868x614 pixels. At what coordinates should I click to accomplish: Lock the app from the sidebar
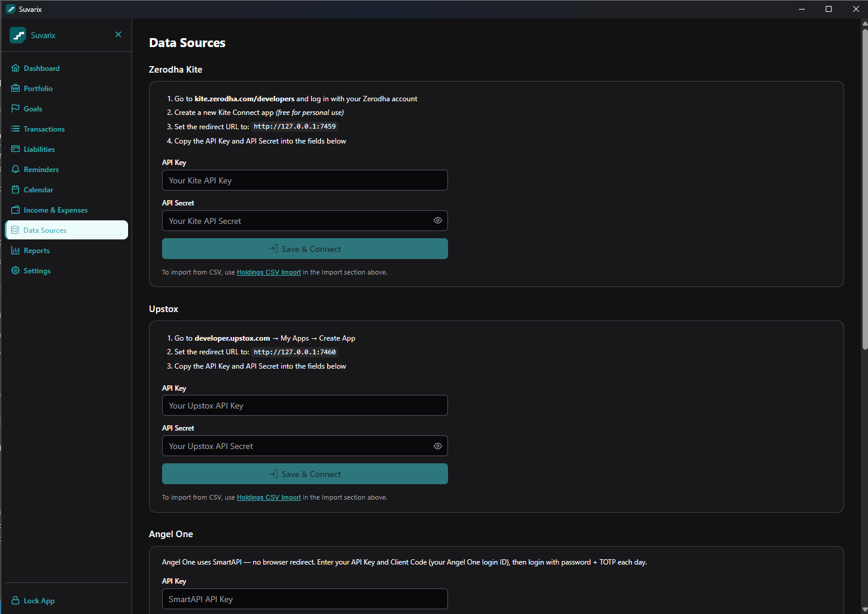[67, 601]
